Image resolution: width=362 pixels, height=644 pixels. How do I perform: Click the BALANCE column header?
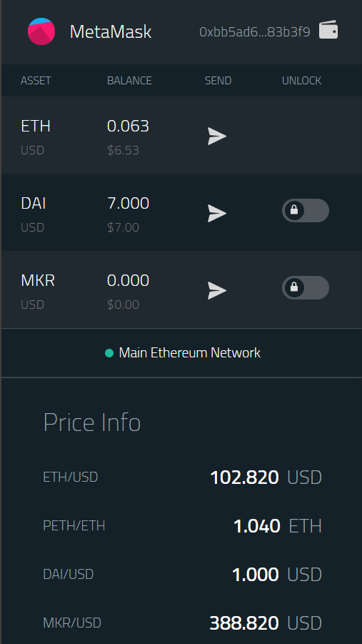coord(129,81)
